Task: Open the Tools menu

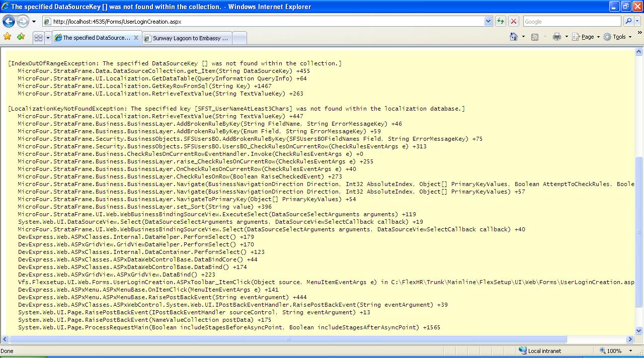Action: pyautogui.click(x=618, y=37)
